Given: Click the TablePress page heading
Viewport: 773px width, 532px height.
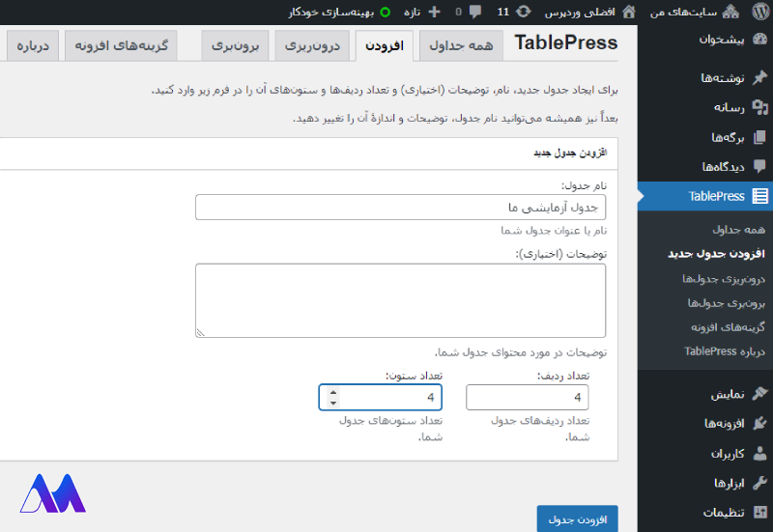Looking at the screenshot, I should (566, 42).
